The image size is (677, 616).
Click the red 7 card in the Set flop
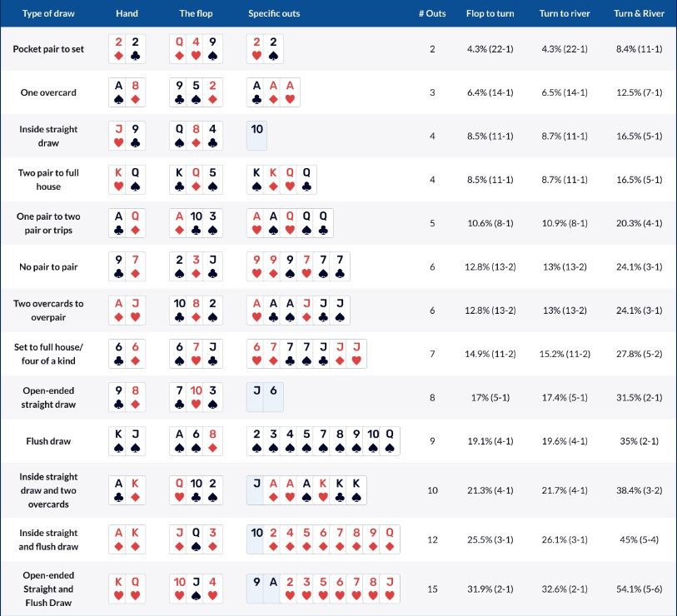click(196, 354)
